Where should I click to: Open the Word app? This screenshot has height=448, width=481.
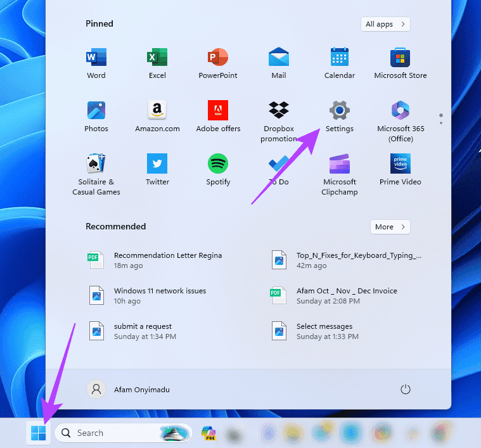[x=96, y=63]
